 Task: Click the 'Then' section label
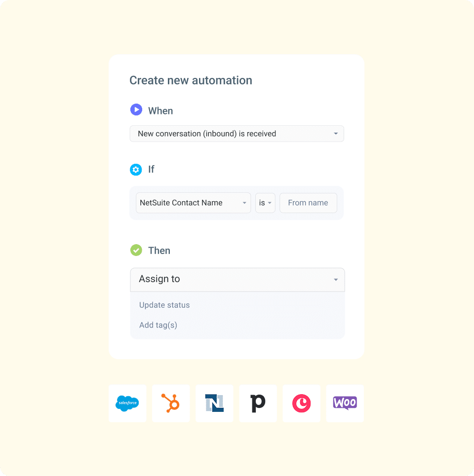click(159, 250)
